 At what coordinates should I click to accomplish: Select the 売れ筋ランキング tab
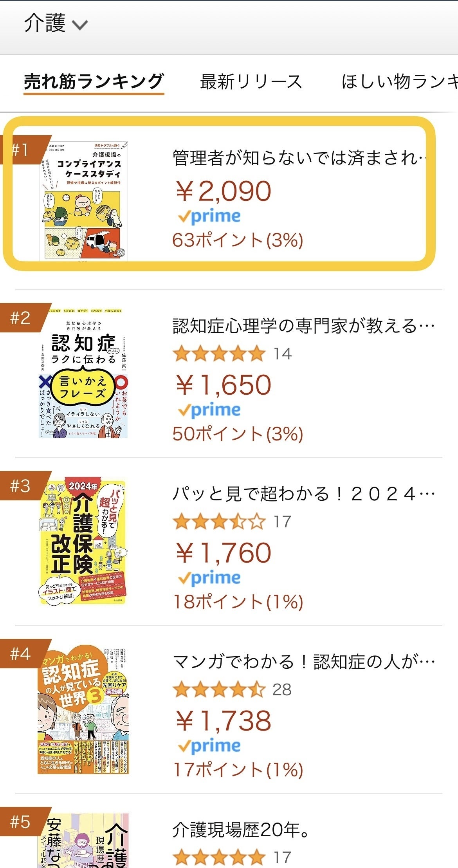pyautogui.click(x=94, y=82)
